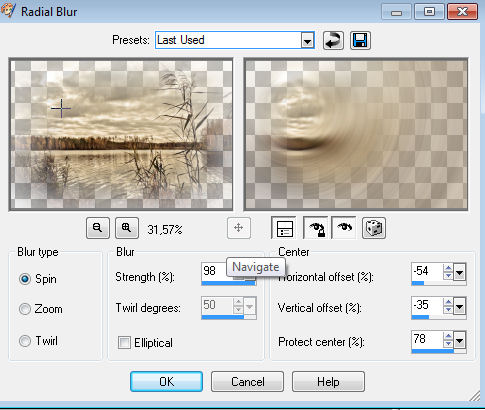Toggle the show/hide previews panel icon
Image resolution: width=485 pixels, height=410 pixels.
[284, 228]
